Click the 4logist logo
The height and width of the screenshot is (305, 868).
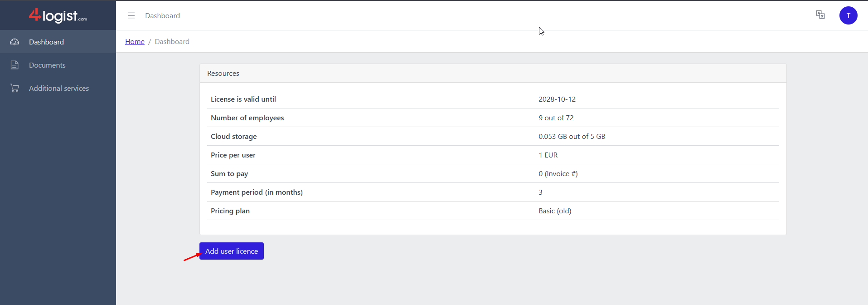coord(58,15)
